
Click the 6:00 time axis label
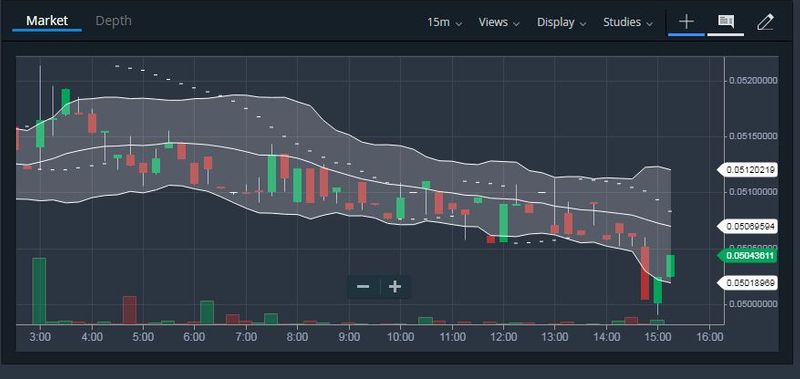coord(194,337)
